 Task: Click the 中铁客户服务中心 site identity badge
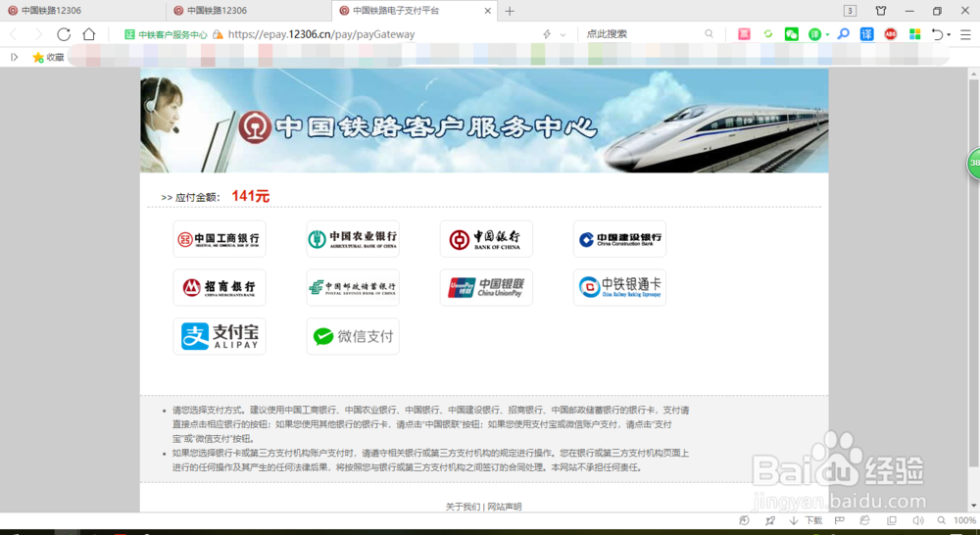coord(166,34)
